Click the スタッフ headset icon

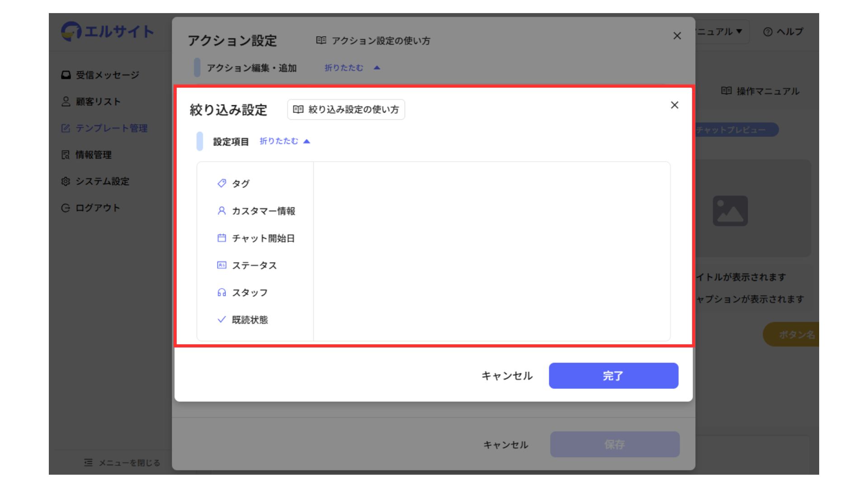(x=222, y=292)
